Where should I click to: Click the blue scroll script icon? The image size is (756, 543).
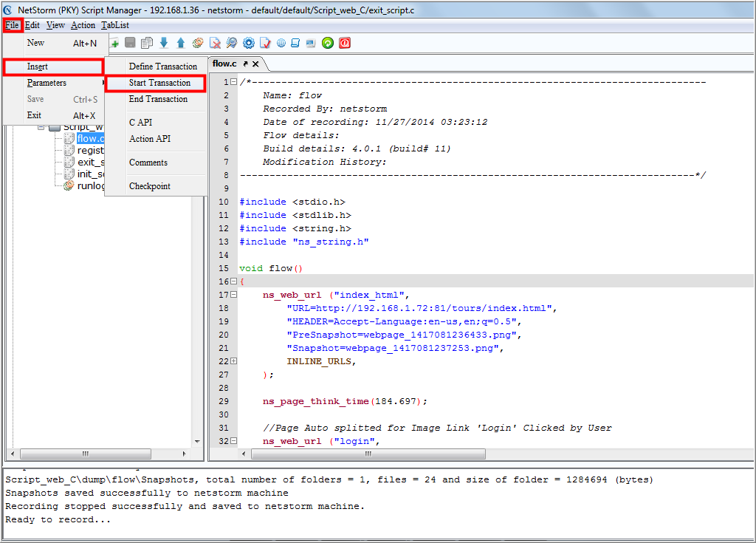(x=295, y=43)
